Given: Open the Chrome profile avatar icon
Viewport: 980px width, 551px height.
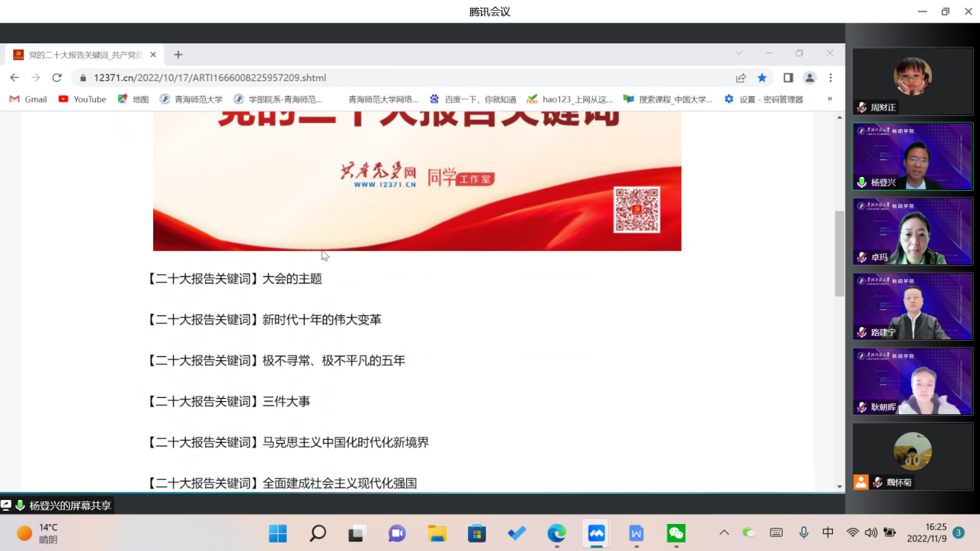Looking at the screenshot, I should (x=810, y=77).
